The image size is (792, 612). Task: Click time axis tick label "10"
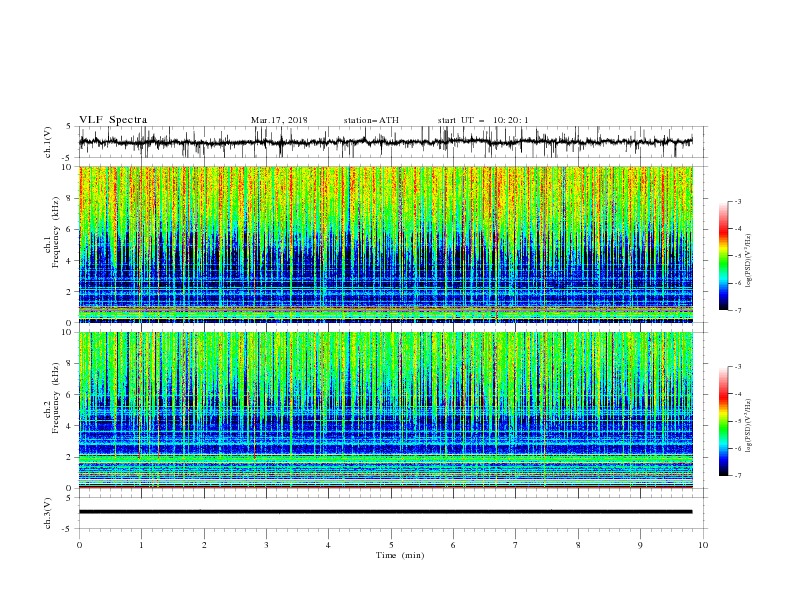(x=703, y=545)
